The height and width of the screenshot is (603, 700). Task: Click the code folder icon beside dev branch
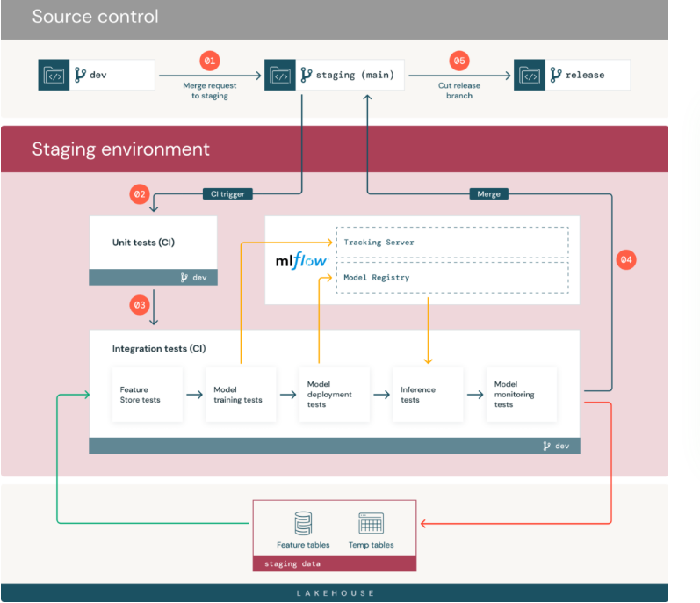54,75
